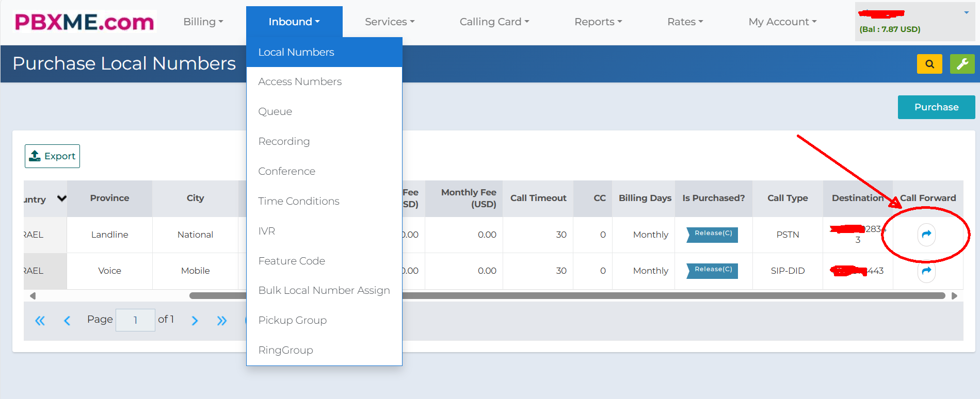Open the Billing dropdown menu
Image resolution: width=980 pixels, height=399 pixels.
click(x=203, y=22)
